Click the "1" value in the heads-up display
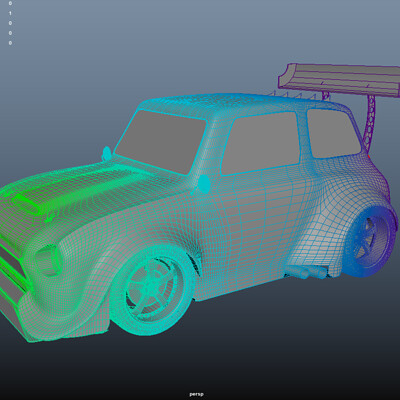The height and width of the screenshot is (400, 400). coord(10,13)
